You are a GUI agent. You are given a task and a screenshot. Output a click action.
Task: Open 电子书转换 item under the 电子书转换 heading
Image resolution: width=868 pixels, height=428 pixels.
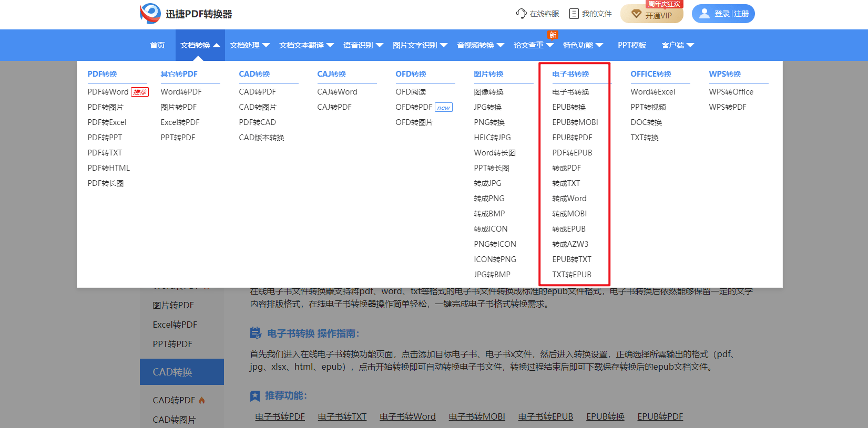click(x=571, y=92)
